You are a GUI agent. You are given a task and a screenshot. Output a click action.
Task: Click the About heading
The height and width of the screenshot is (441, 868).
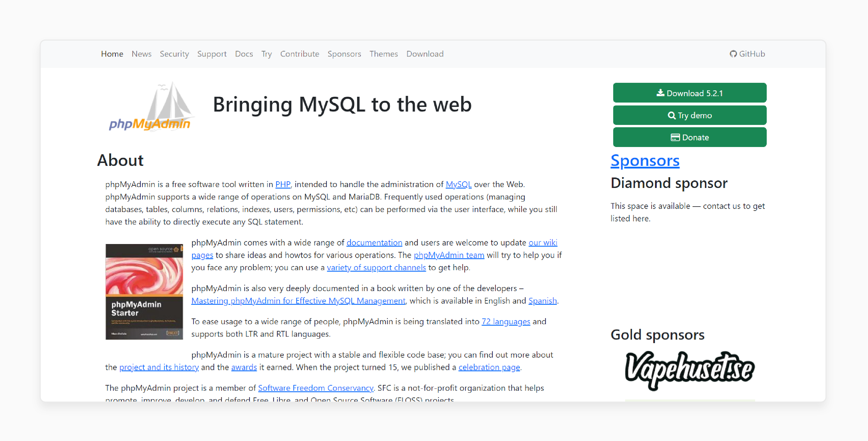[x=120, y=160]
